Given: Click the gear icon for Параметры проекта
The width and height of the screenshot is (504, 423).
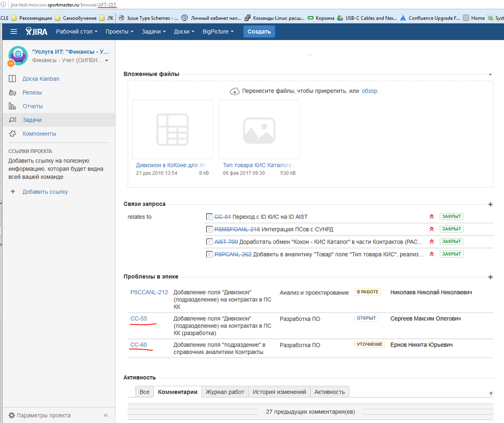Looking at the screenshot, I should click(12, 415).
